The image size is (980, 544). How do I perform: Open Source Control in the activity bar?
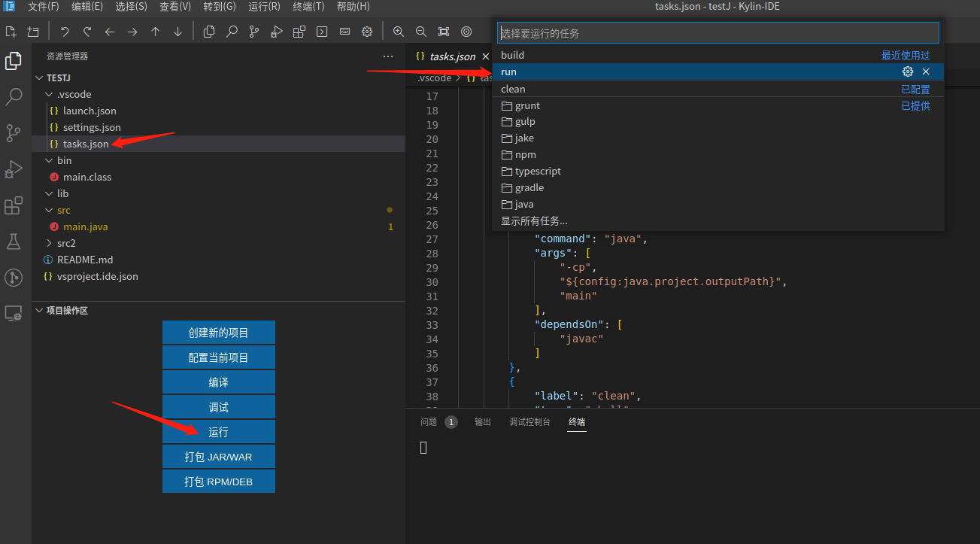(14, 133)
